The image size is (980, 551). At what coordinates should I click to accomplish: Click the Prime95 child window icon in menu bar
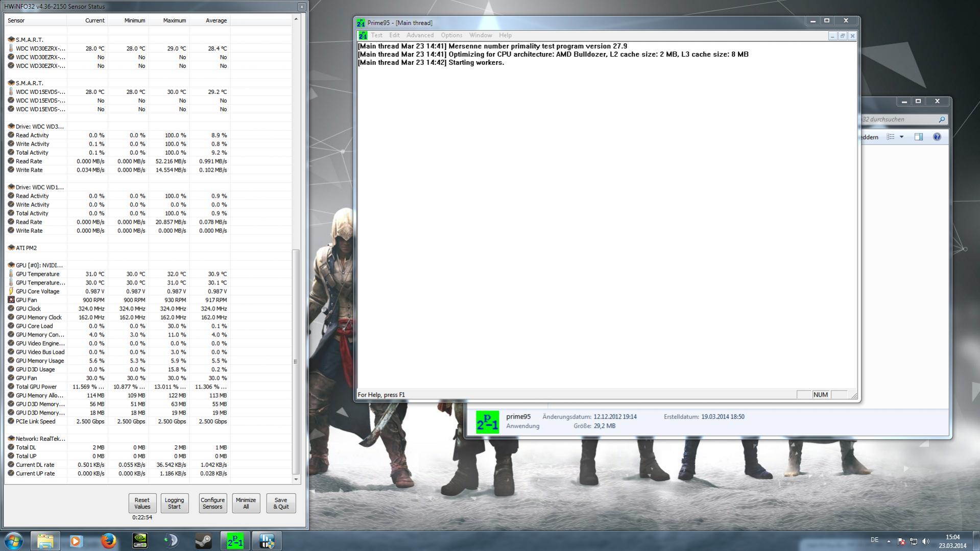click(363, 35)
